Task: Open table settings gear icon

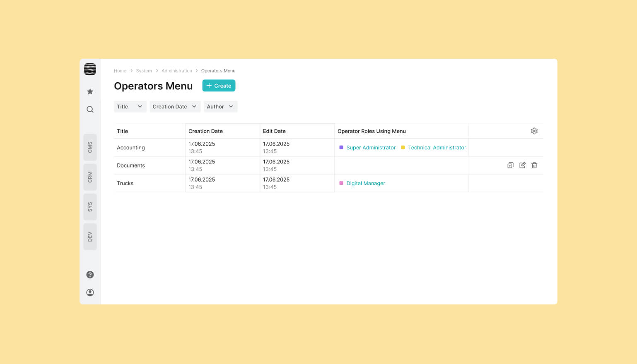Action: tap(534, 131)
